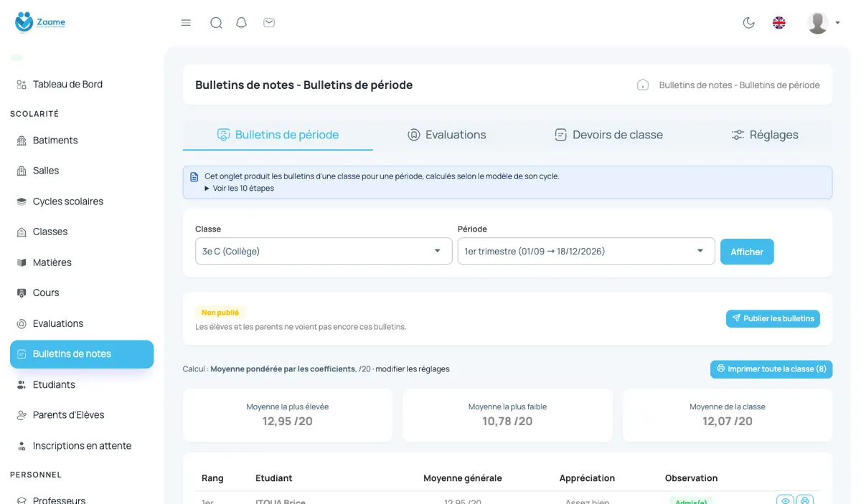Switch to the Réglages tab
The height and width of the screenshot is (504, 861).
pyautogui.click(x=765, y=135)
